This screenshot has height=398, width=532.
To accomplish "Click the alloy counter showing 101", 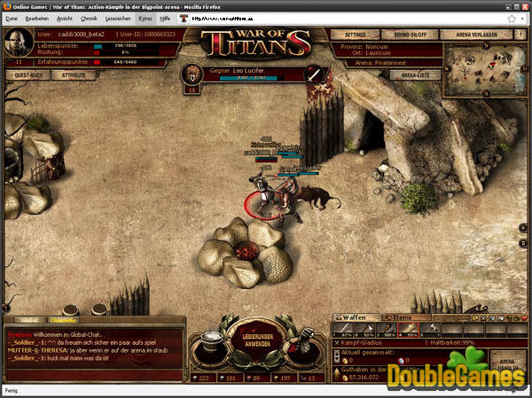I will click(x=230, y=378).
